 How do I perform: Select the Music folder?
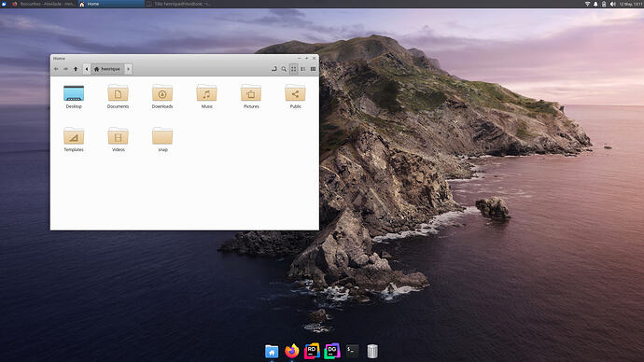click(206, 96)
